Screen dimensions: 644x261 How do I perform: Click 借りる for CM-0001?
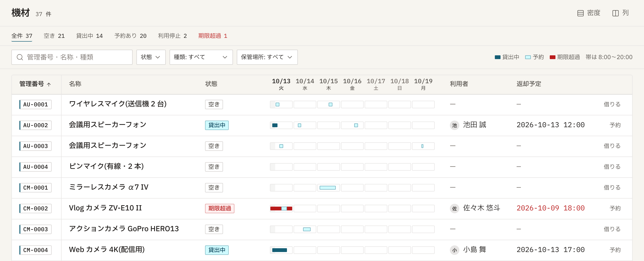coord(612,187)
